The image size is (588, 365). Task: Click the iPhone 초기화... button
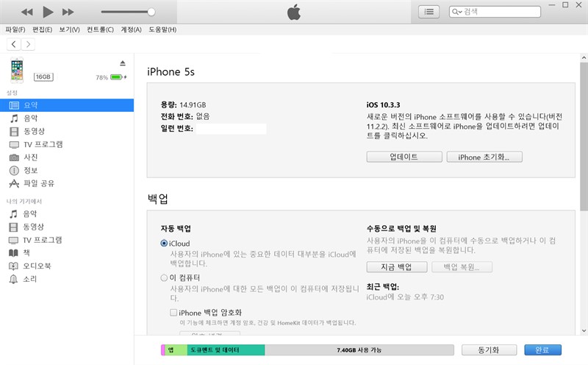pos(484,157)
